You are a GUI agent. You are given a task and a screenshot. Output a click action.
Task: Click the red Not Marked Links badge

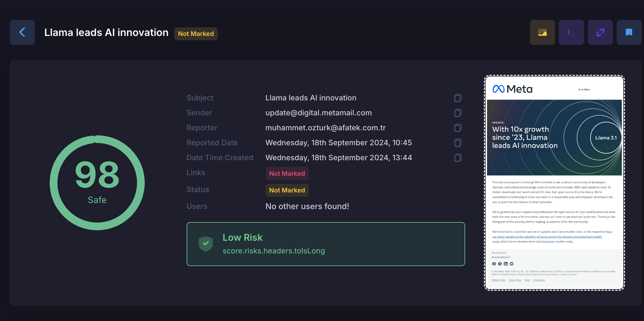point(287,173)
